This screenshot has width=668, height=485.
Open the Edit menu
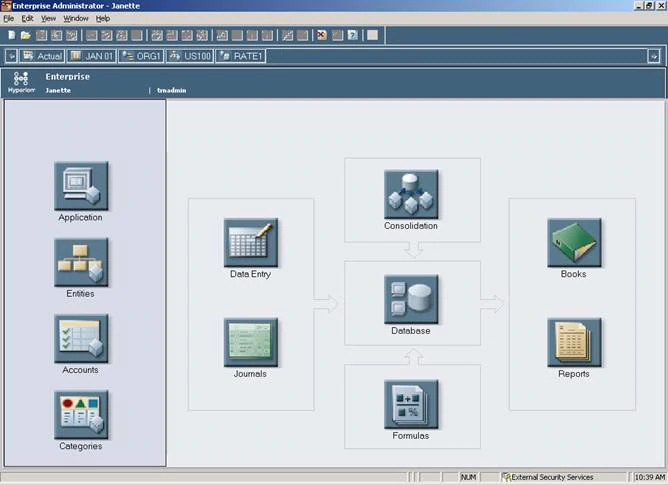coord(27,18)
